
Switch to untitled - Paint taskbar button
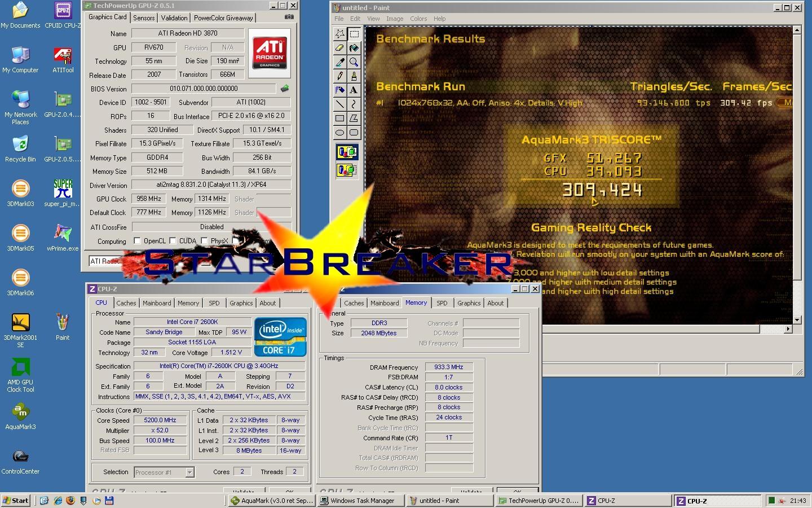coord(450,501)
